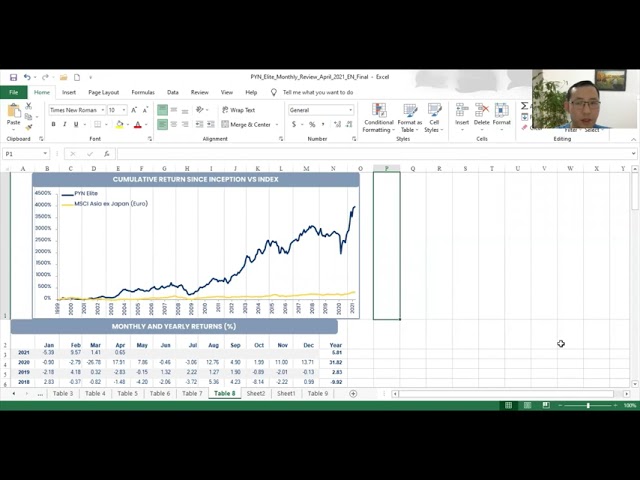Adjust the zoom slider handle
This screenshot has height=480, width=640.
(588, 405)
